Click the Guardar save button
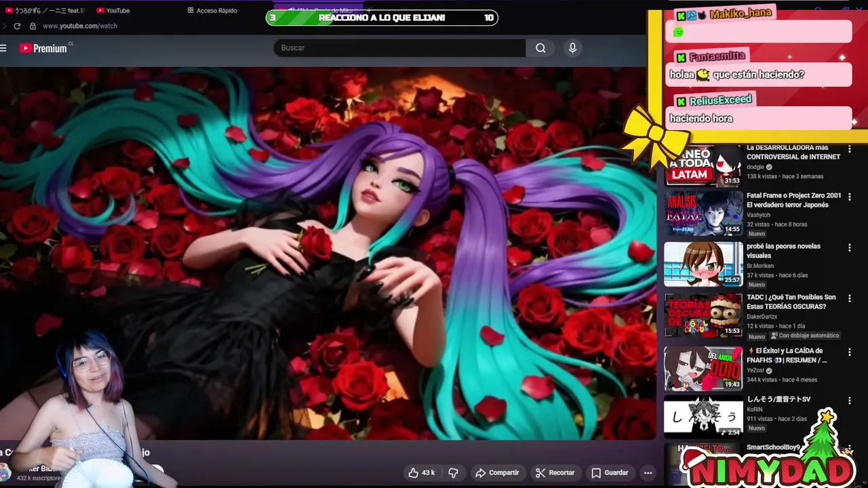 (x=610, y=472)
